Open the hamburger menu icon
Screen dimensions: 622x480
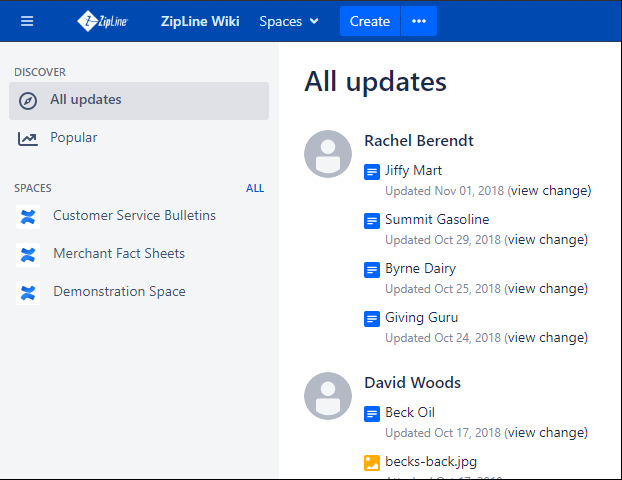pos(27,21)
